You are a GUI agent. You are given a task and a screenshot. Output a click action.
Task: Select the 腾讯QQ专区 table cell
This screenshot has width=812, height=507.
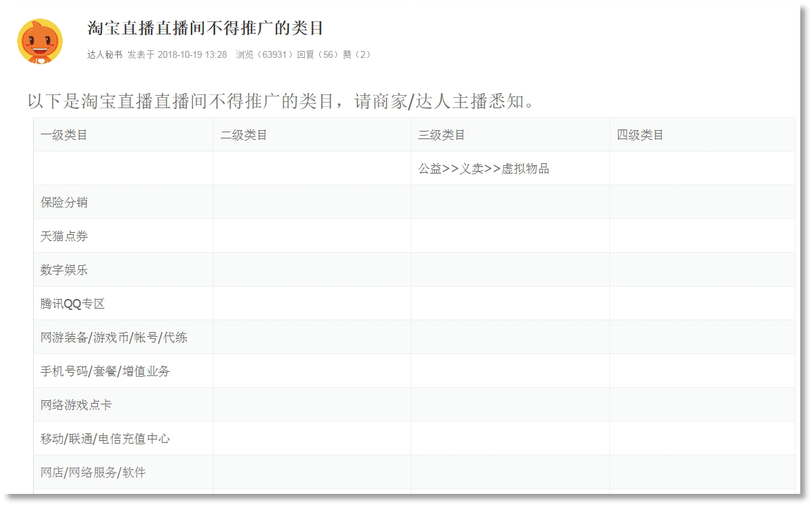(x=72, y=304)
